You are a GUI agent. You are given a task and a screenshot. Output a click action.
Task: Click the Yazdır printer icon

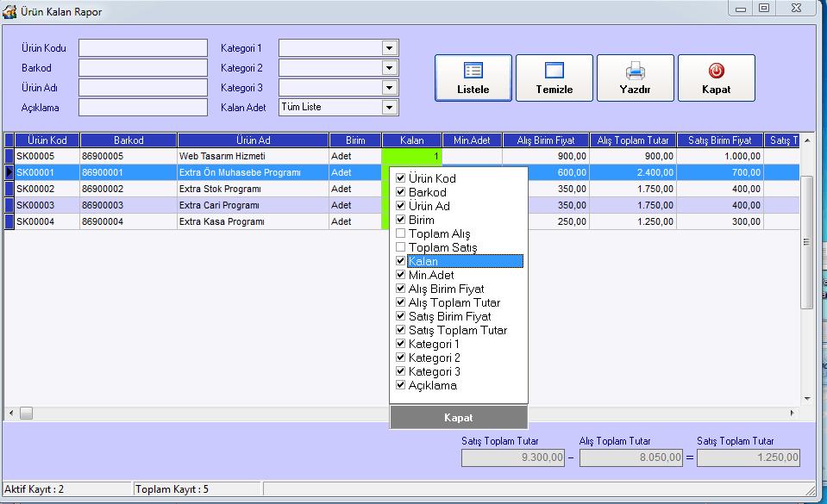coord(635,71)
